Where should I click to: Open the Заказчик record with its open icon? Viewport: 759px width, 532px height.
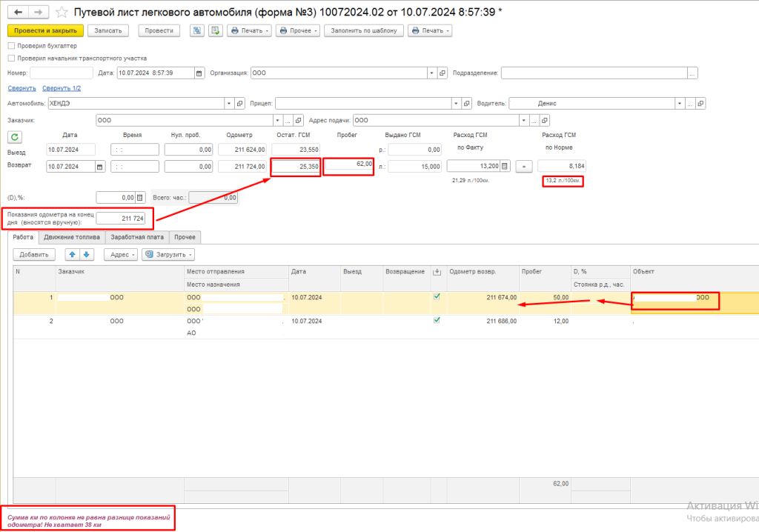pyautogui.click(x=298, y=120)
